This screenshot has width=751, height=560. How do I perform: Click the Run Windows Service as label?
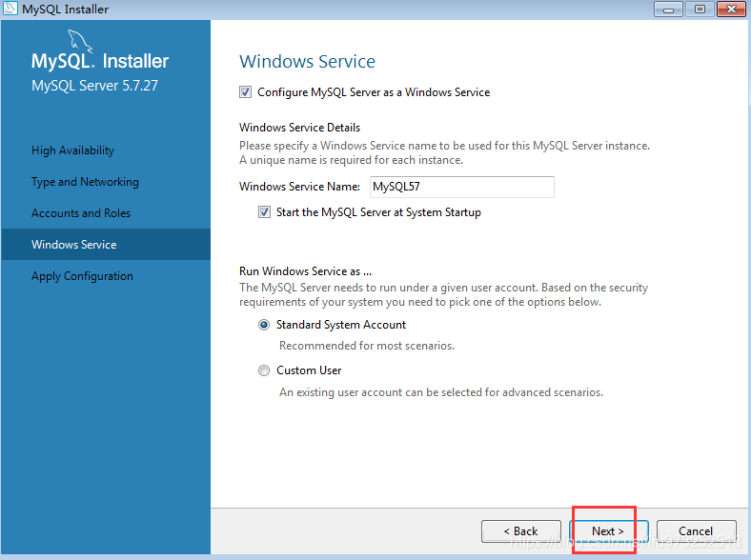pyautogui.click(x=306, y=271)
